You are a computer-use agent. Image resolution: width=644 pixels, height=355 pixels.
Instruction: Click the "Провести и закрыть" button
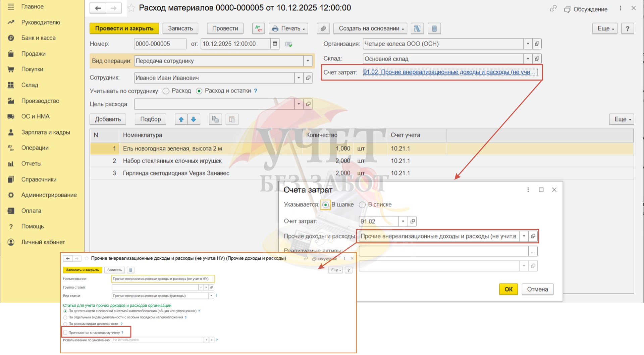[x=124, y=29]
